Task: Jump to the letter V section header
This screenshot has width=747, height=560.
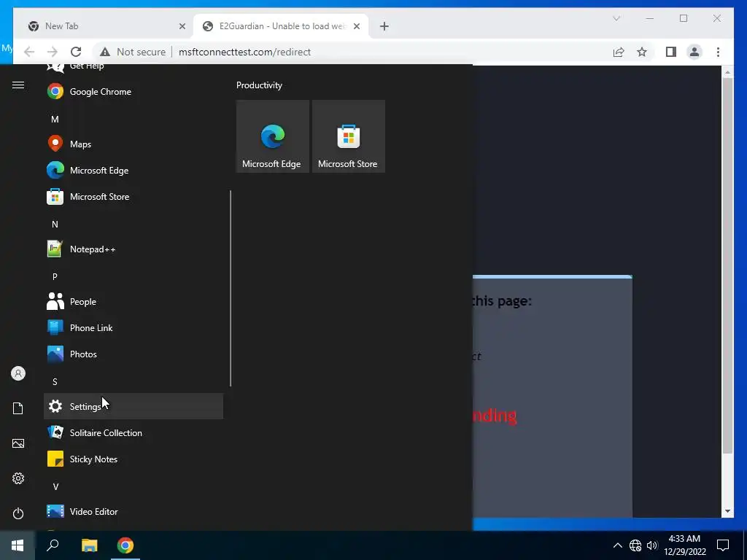Action: [x=55, y=486]
